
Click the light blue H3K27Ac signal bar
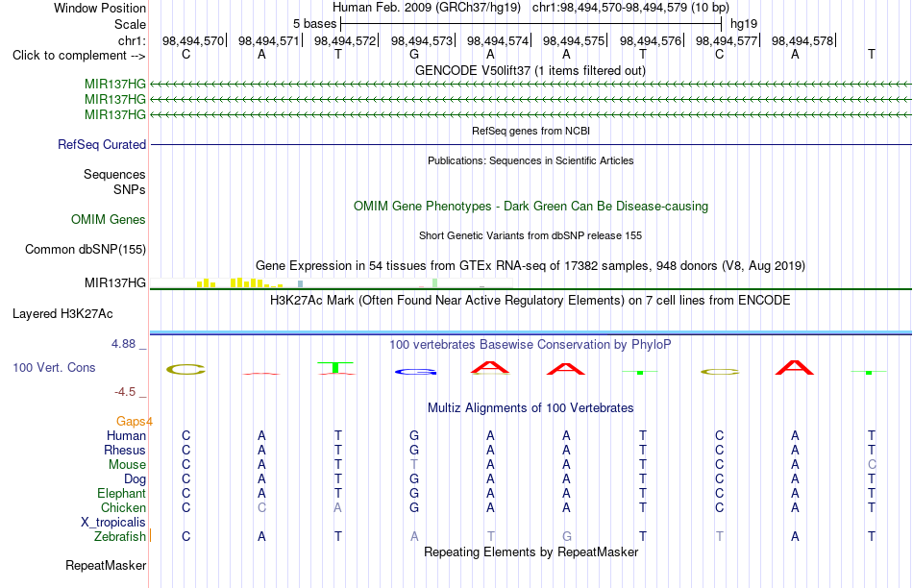coord(531,333)
